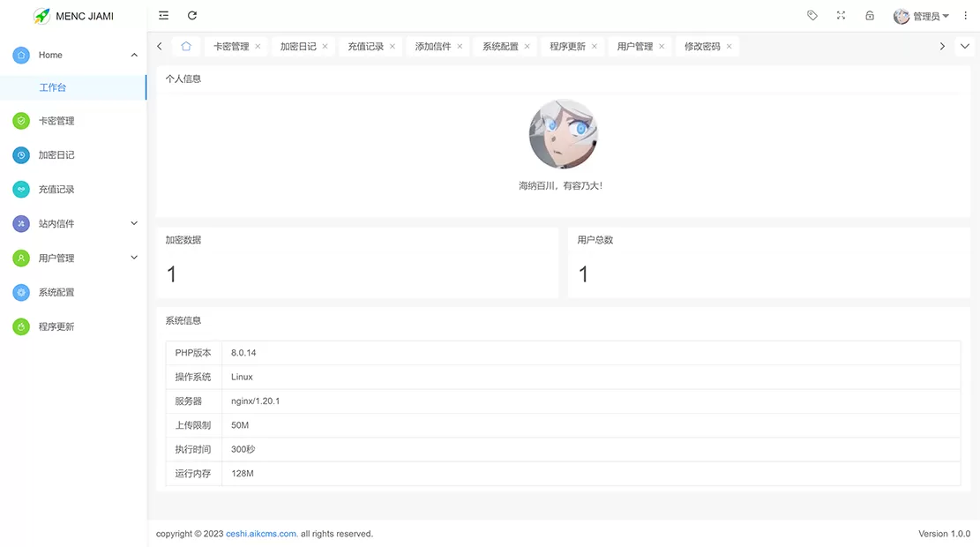Click the tag icon in the top bar
The width and height of the screenshot is (980, 547).
(x=812, y=15)
